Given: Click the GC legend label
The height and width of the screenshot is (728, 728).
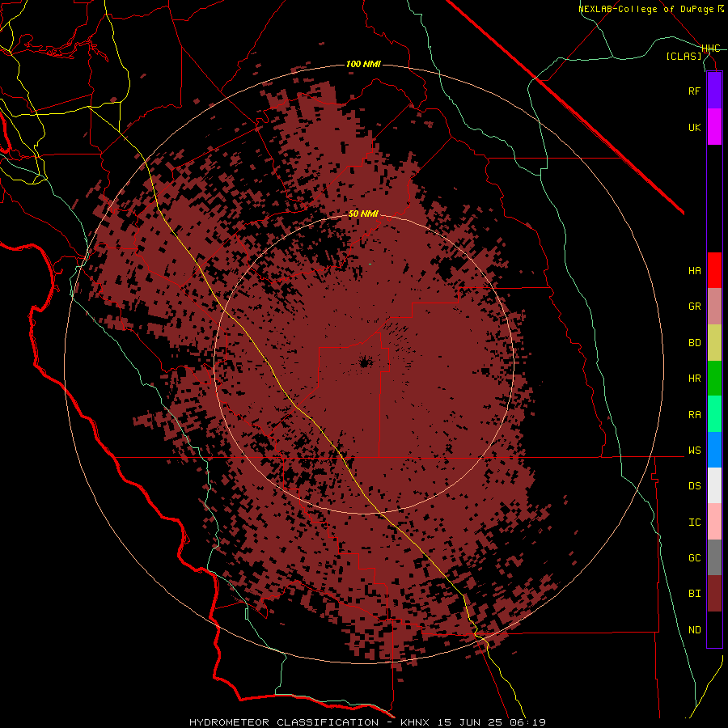Looking at the screenshot, I should (x=694, y=558).
